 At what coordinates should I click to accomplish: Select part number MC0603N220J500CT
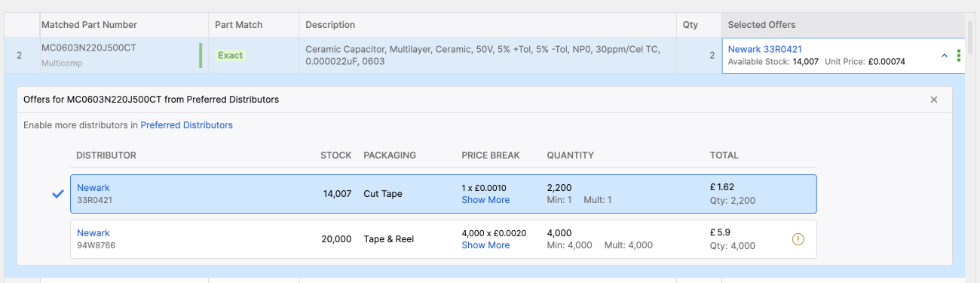click(x=88, y=48)
